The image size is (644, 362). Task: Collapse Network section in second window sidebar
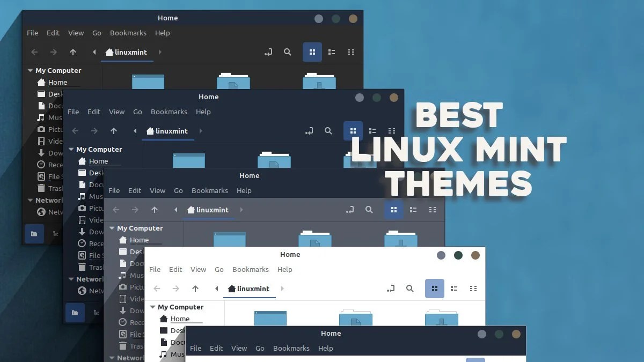[x=71, y=279]
